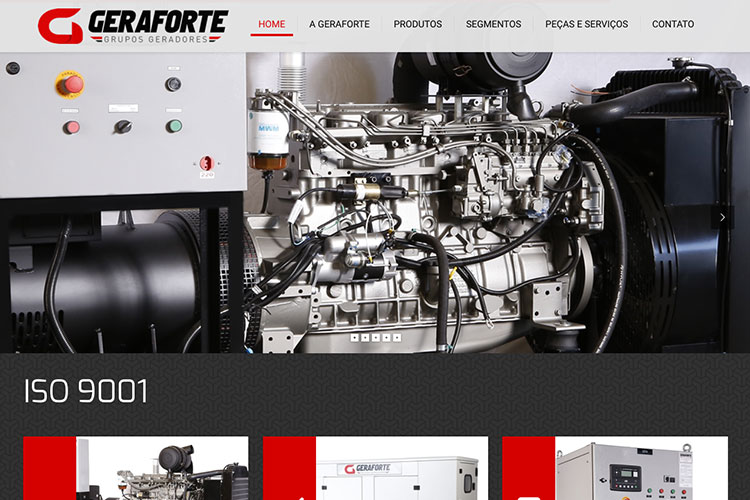Click the ISO 9001 heading
Image resolution: width=750 pixels, height=500 pixels.
(x=86, y=391)
